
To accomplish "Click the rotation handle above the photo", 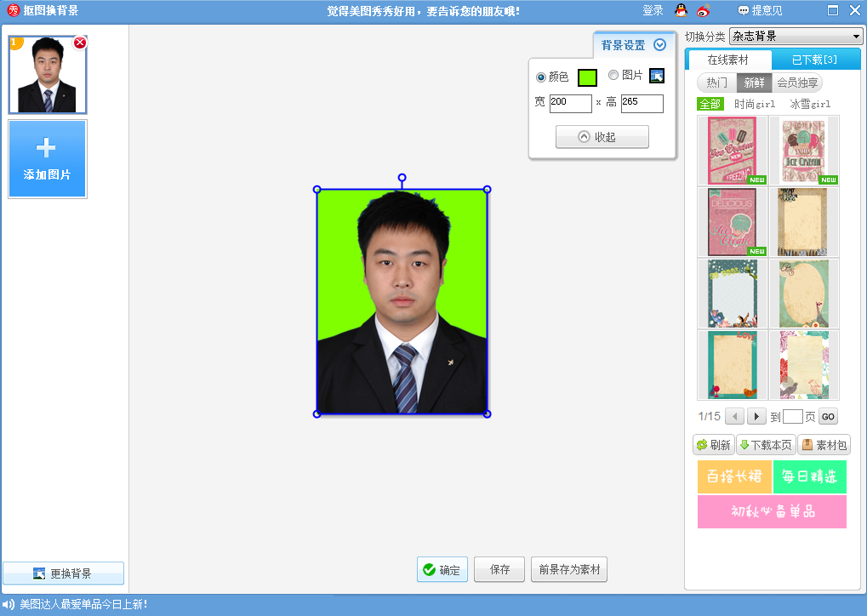I will (x=402, y=178).
